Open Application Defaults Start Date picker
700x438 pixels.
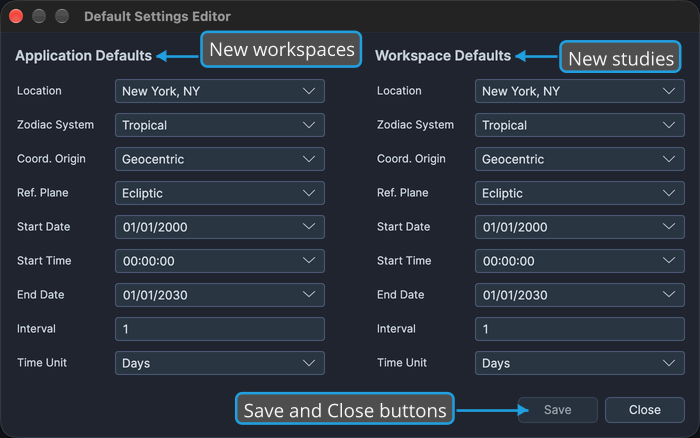pyautogui.click(x=220, y=227)
